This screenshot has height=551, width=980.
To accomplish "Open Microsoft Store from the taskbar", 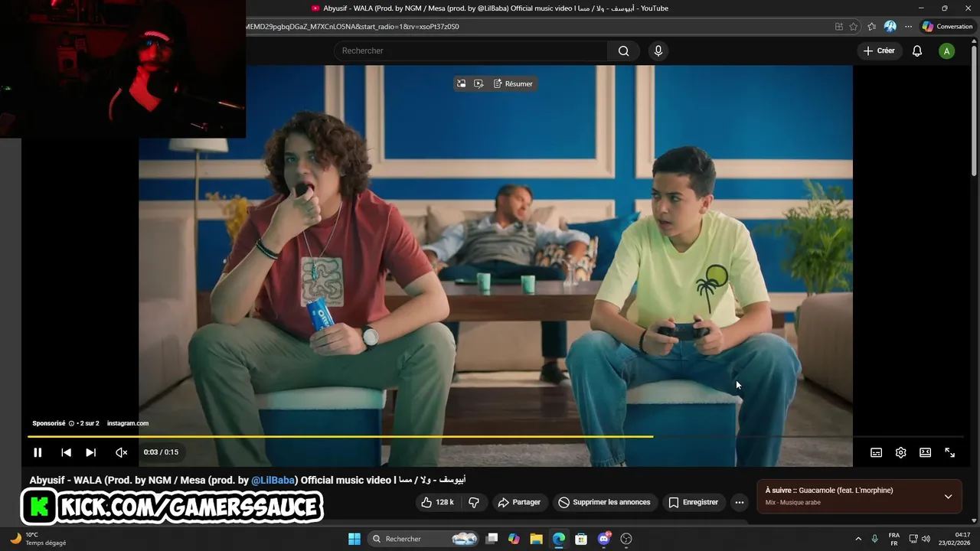I will click(581, 539).
